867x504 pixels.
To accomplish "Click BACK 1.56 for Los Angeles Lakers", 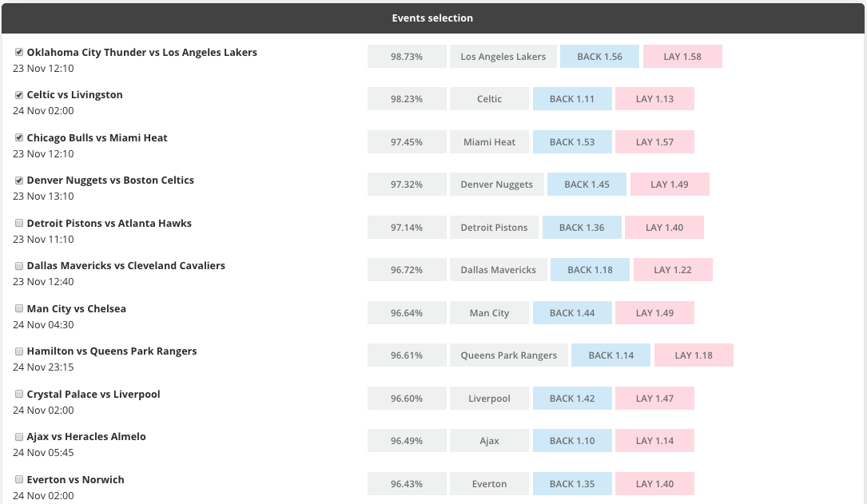I will pos(599,57).
